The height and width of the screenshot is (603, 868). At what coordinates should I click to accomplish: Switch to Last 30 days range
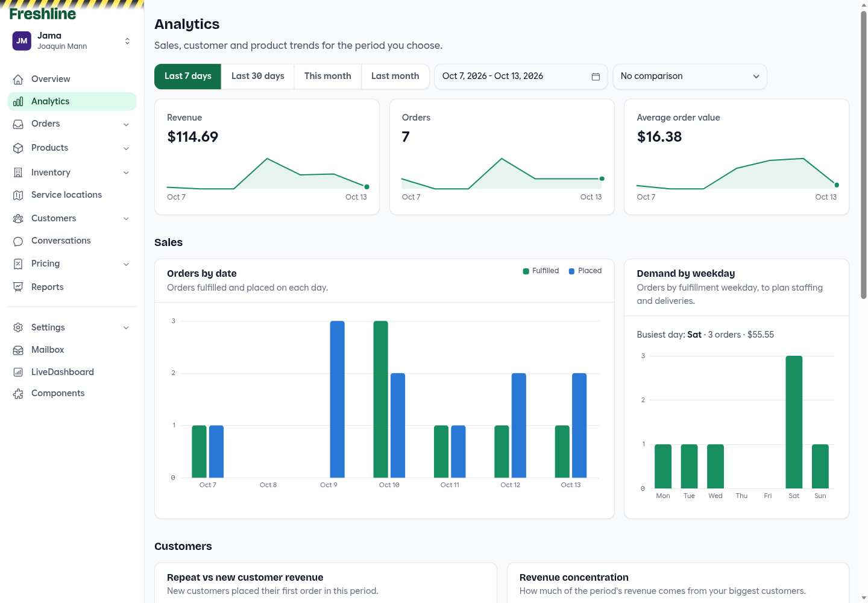point(258,77)
